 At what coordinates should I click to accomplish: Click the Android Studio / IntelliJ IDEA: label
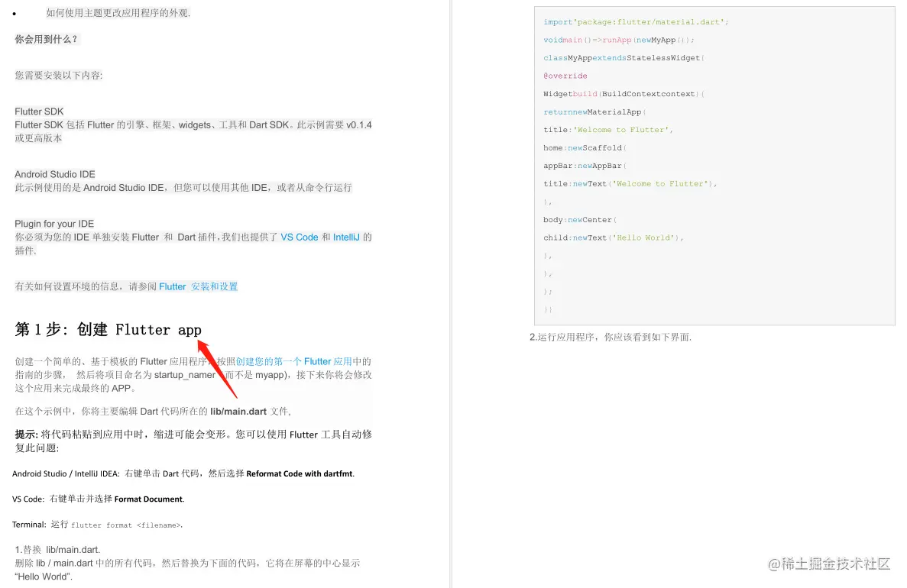tap(66, 473)
